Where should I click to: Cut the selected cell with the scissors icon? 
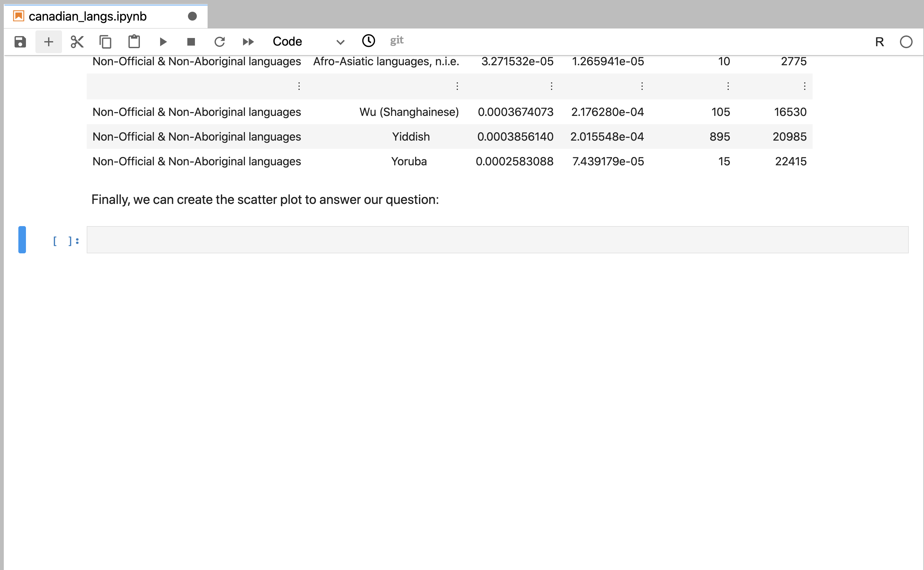coord(77,41)
